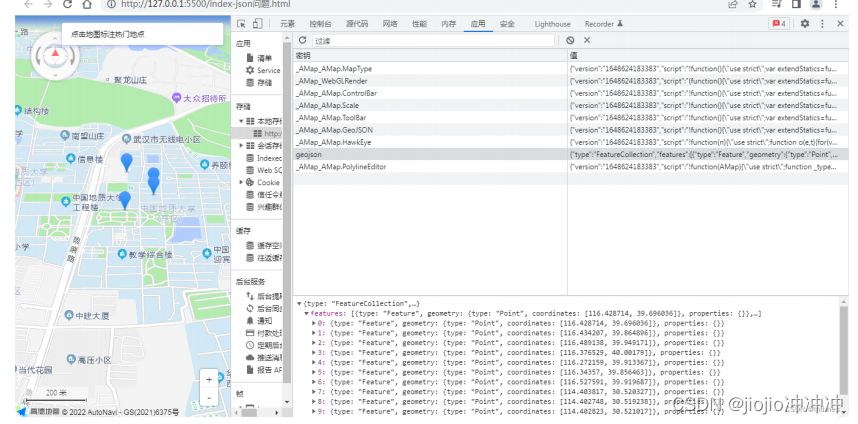The width and height of the screenshot is (858, 424).
Task: Select 兴趣群组 in the storage sidebar
Action: pyautogui.click(x=263, y=207)
